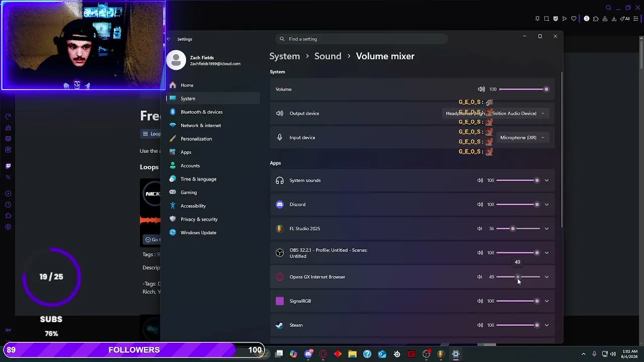Open Opera snapshot capture tool
The width and height of the screenshot is (644, 362).
point(546,19)
